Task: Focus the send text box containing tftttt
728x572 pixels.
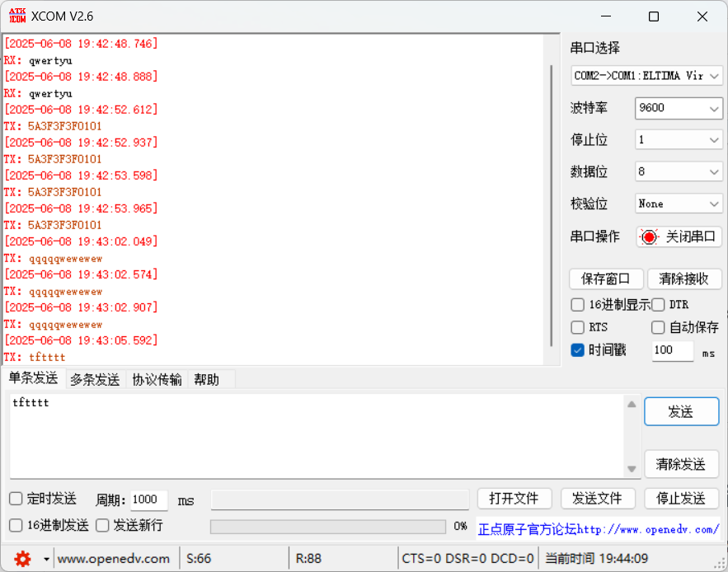Action: point(317,437)
